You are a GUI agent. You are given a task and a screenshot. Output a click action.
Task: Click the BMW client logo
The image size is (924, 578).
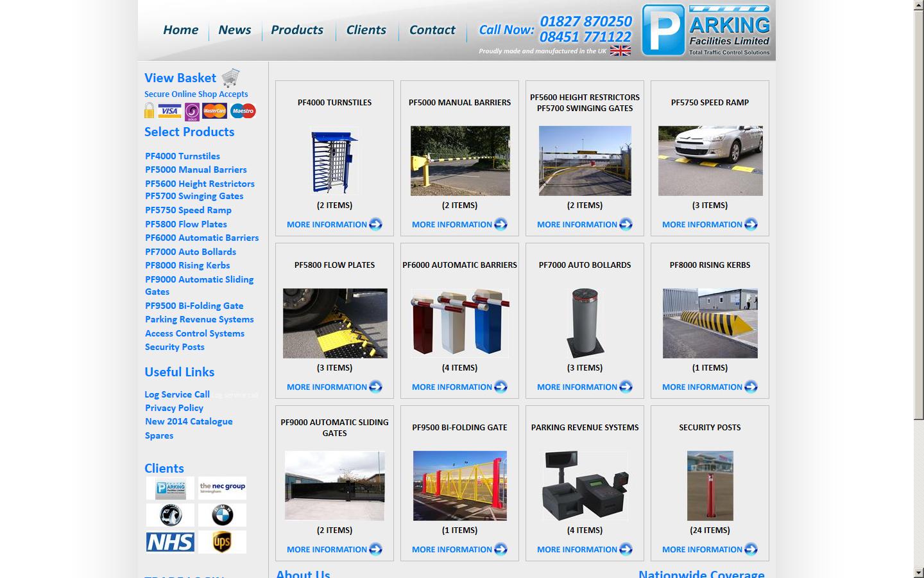pyautogui.click(x=222, y=514)
